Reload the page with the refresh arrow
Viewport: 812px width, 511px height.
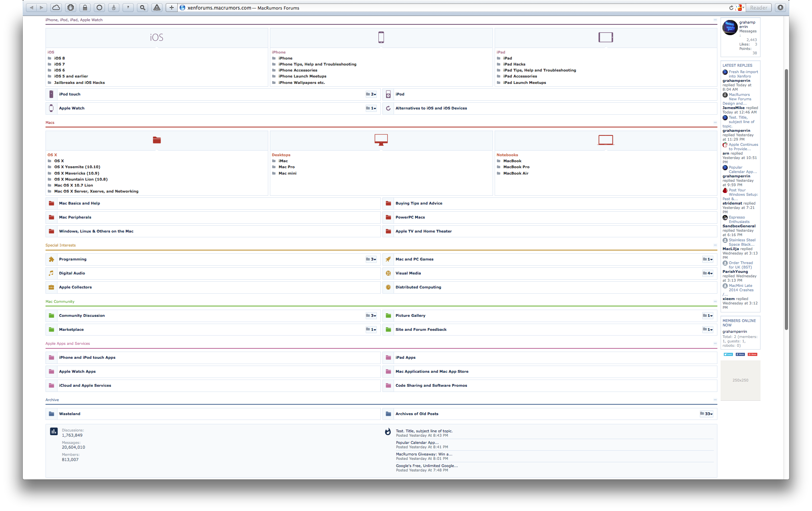(x=731, y=8)
